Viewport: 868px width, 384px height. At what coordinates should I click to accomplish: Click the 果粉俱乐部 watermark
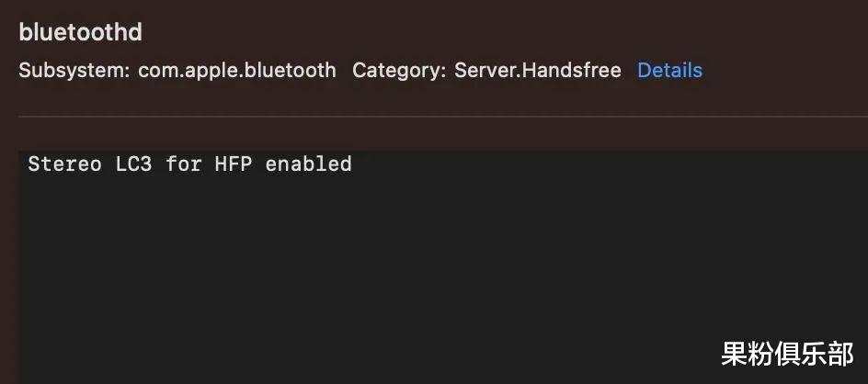[x=787, y=354]
